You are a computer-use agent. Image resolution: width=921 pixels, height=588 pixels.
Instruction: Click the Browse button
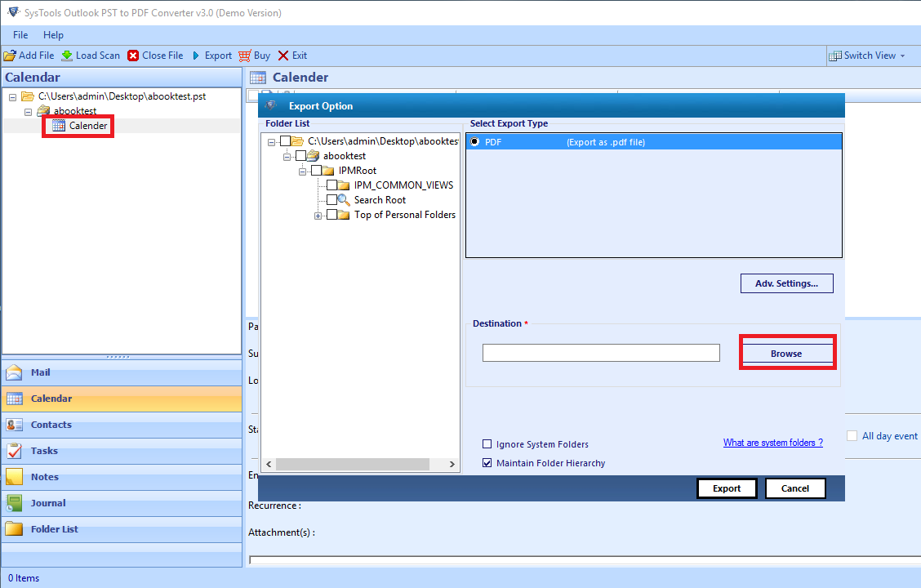coord(787,354)
